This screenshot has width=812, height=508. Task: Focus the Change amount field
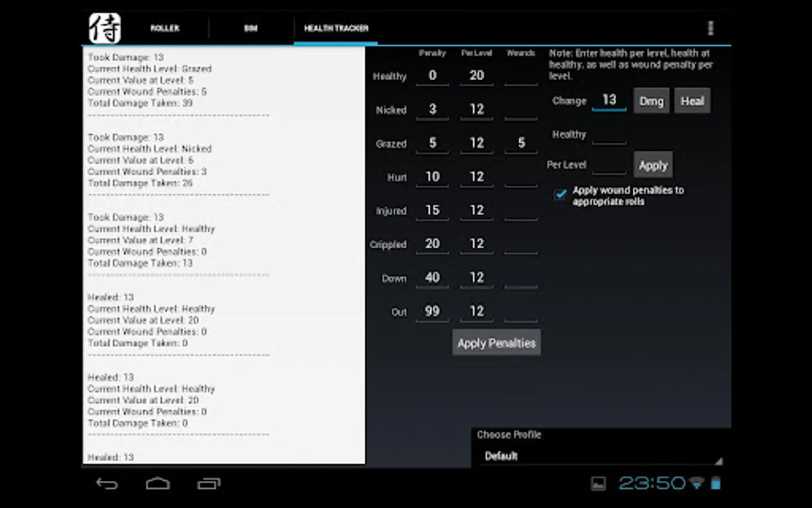click(609, 100)
